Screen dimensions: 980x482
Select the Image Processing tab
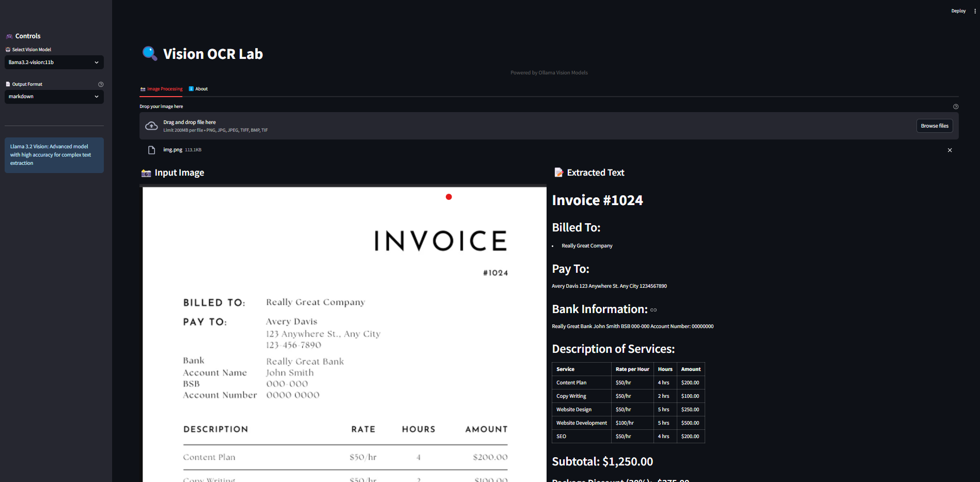tap(161, 89)
